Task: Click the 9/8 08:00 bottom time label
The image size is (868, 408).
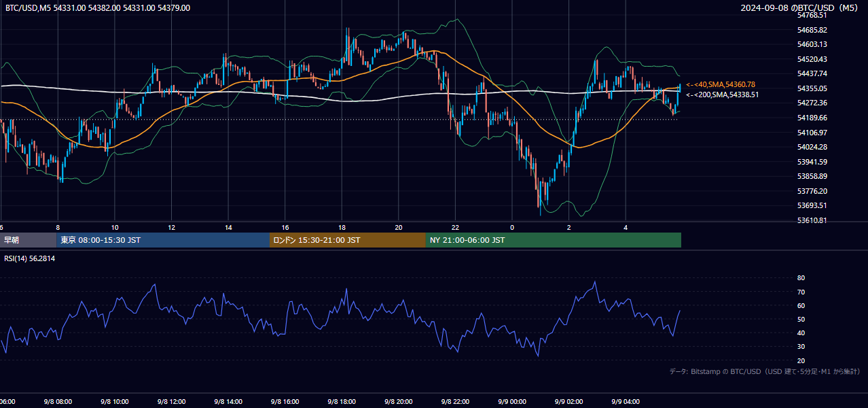Action: 58,402
